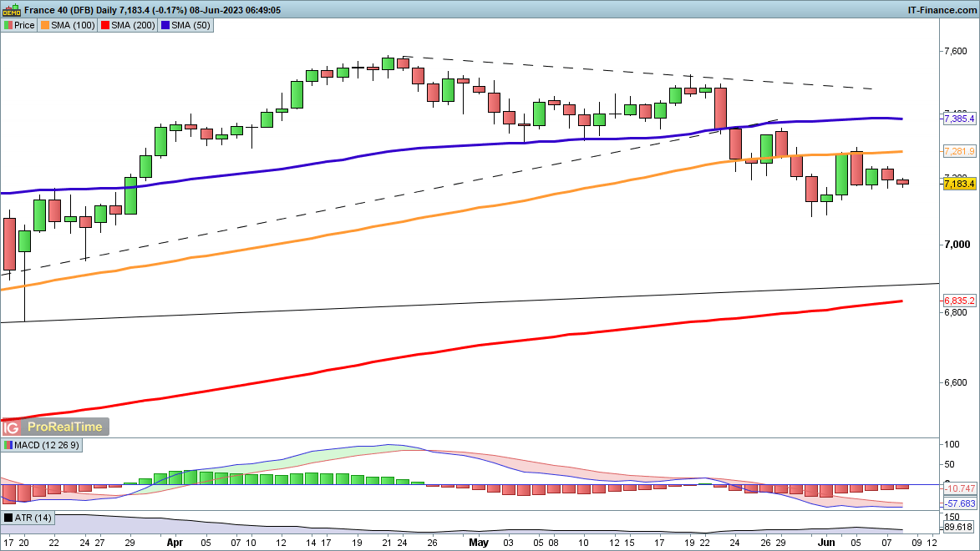Click the ATR black color icon
This screenshot has width=980, height=551.
click(8, 518)
